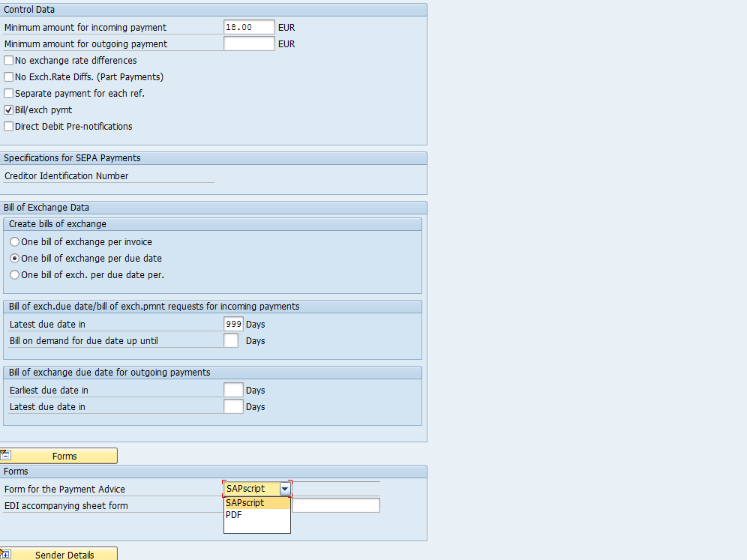Image resolution: width=747 pixels, height=560 pixels.
Task: Pick SAPscript from the dropdown list
Action: pyautogui.click(x=256, y=503)
